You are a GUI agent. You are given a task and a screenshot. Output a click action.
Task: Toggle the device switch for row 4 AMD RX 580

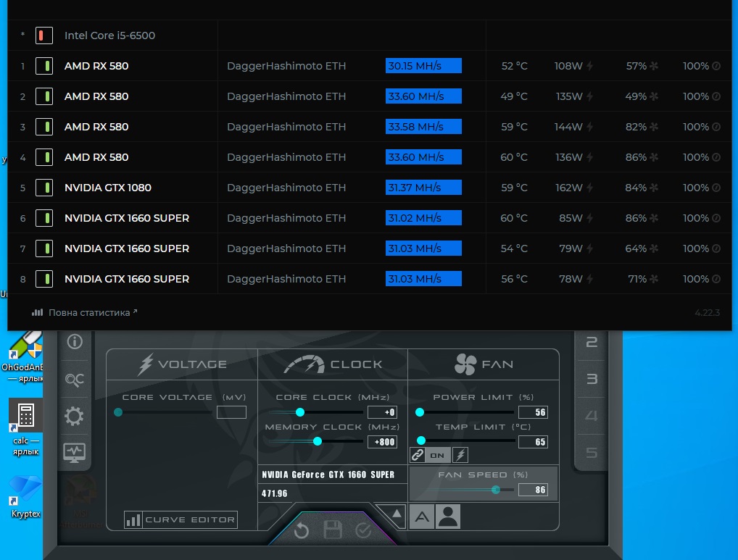[x=44, y=157]
